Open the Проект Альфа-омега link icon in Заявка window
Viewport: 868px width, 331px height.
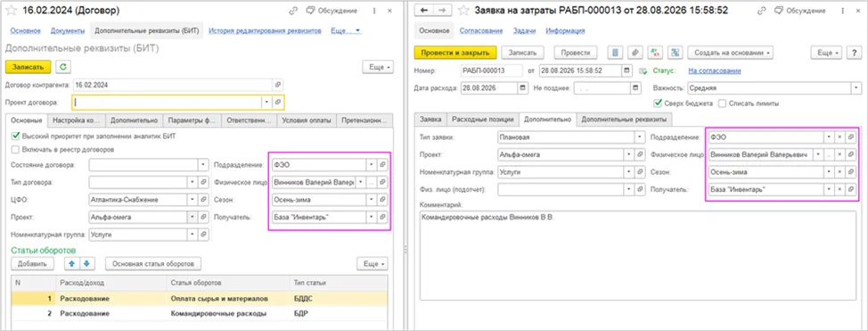coord(641,154)
